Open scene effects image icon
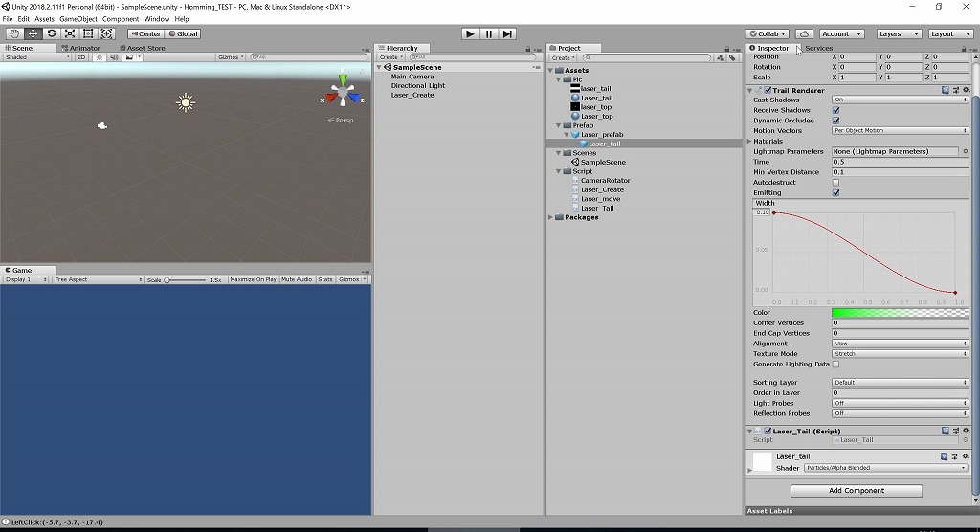The image size is (980, 532). coord(129,56)
